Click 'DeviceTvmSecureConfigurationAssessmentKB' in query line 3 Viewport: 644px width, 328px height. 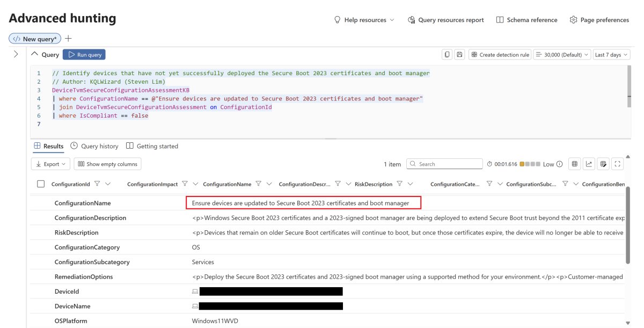click(x=121, y=90)
